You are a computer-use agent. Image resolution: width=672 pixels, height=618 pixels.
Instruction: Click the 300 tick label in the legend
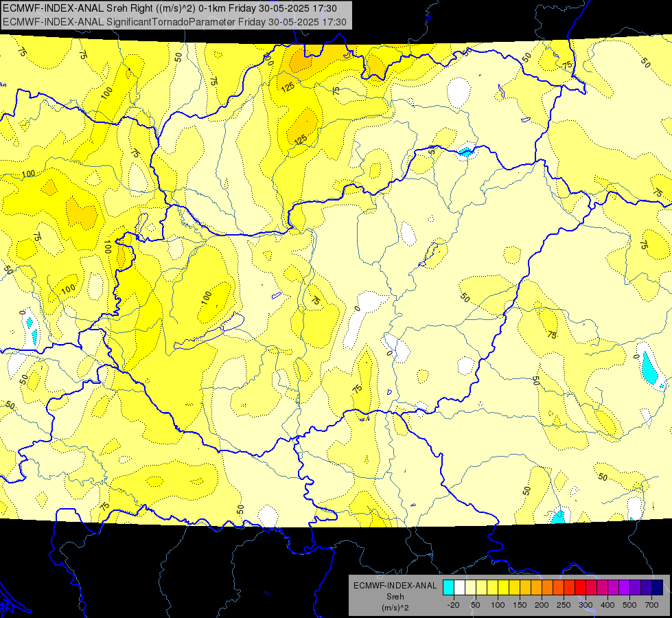586,605
